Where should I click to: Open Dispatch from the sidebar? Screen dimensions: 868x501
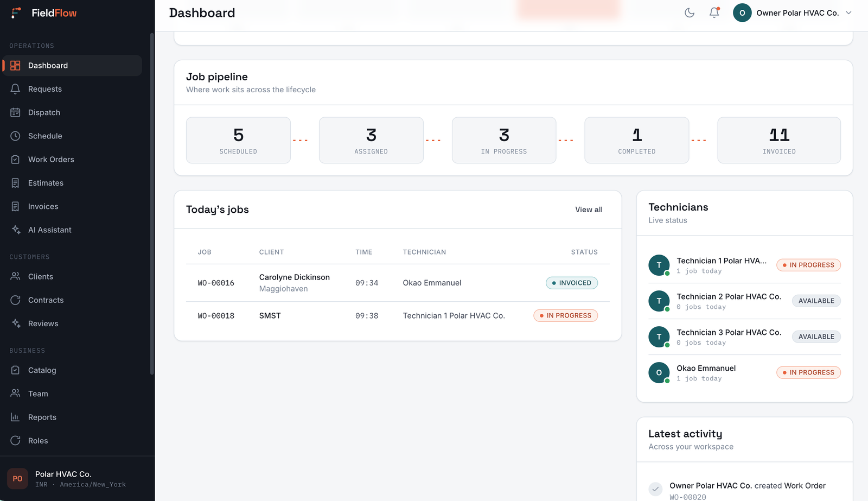(72, 112)
